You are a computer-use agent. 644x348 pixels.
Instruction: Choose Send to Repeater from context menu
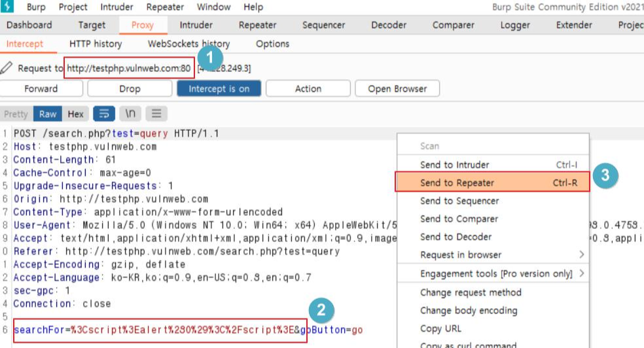(492, 183)
